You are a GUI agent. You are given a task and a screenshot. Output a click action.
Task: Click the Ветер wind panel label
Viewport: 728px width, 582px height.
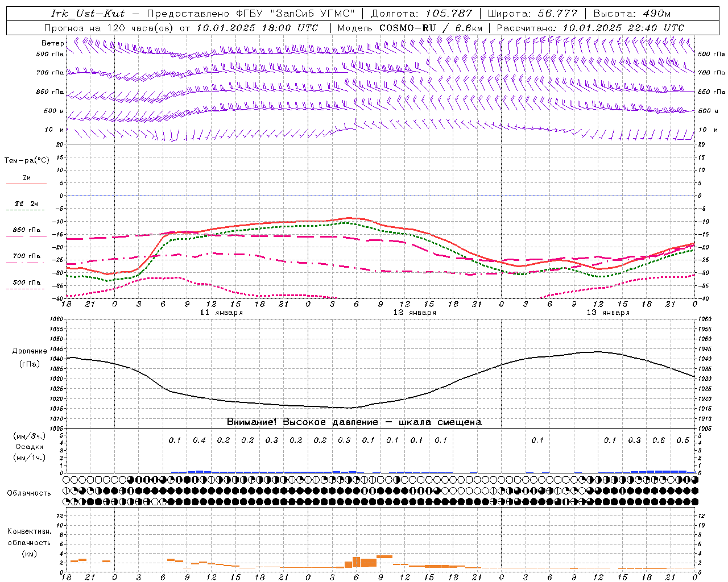pos(53,43)
